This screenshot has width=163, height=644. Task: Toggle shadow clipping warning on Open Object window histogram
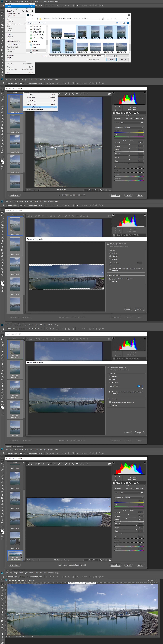coord(113,463)
